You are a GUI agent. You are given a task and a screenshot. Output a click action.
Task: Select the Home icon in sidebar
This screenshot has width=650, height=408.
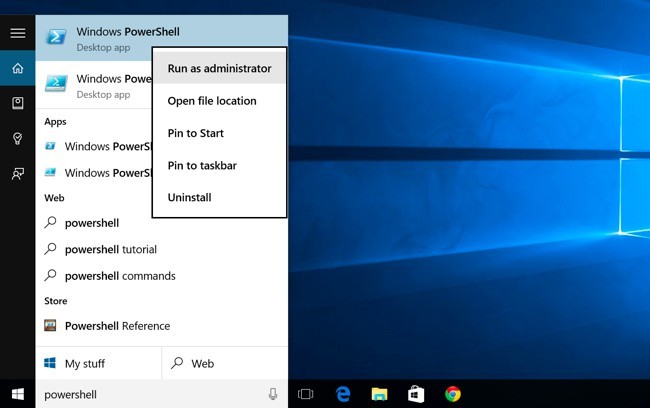[x=17, y=68]
